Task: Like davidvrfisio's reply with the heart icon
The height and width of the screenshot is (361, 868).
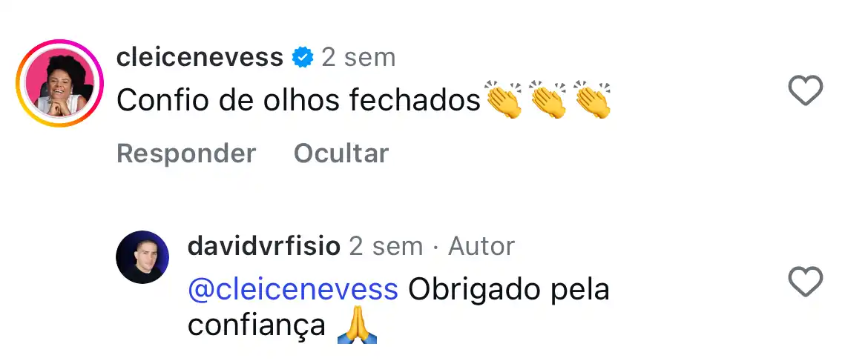Action: pos(804,283)
